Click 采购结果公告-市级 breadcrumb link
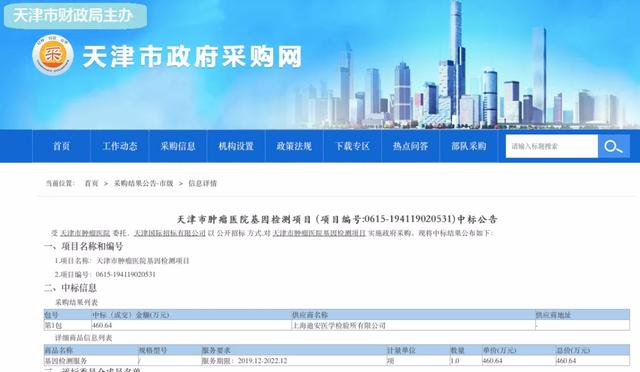 [143, 183]
